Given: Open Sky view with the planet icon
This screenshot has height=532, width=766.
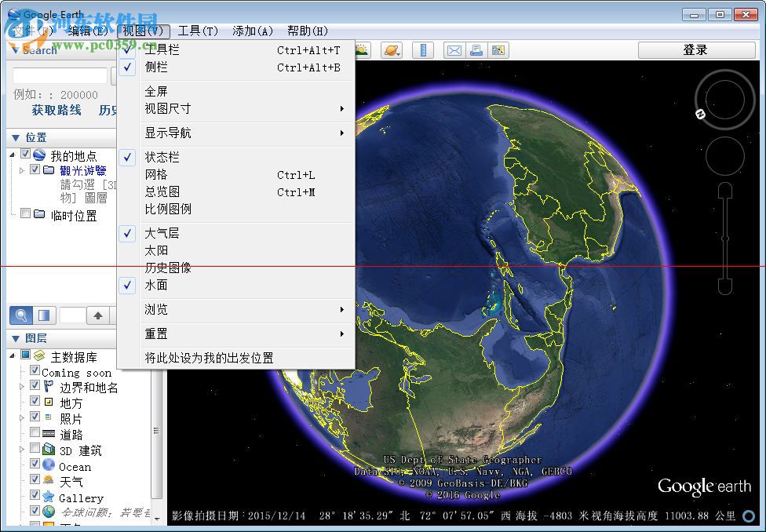Looking at the screenshot, I should click(392, 49).
